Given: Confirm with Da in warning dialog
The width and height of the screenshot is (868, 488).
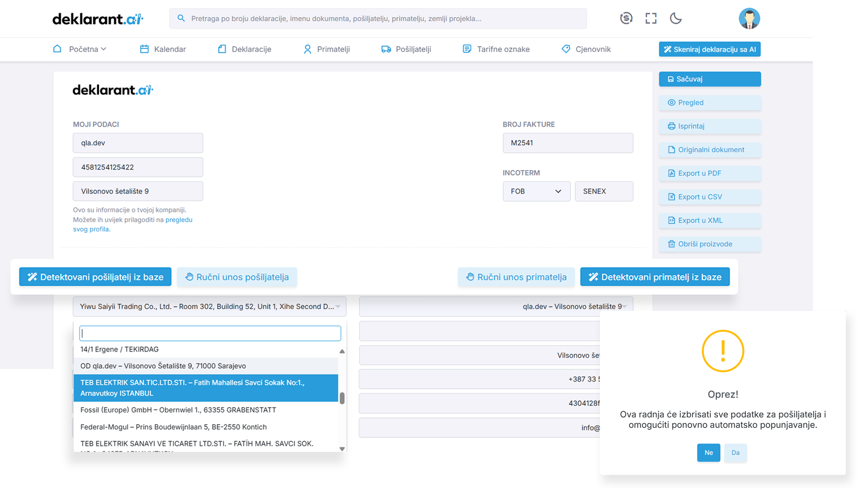Looking at the screenshot, I should tap(735, 452).
